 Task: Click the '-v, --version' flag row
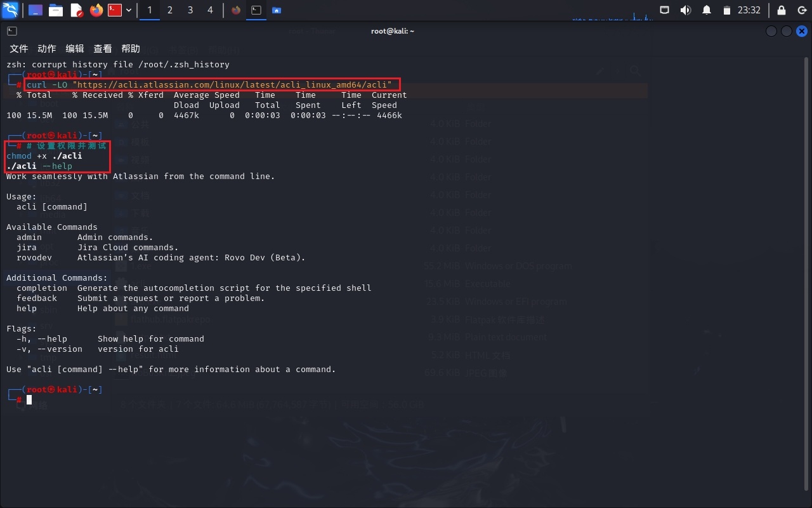click(98, 349)
